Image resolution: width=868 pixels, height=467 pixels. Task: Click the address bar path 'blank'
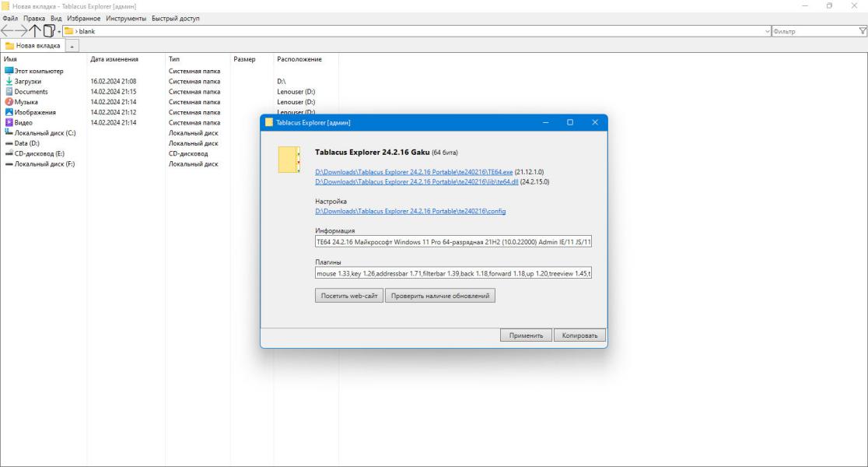[87, 32]
